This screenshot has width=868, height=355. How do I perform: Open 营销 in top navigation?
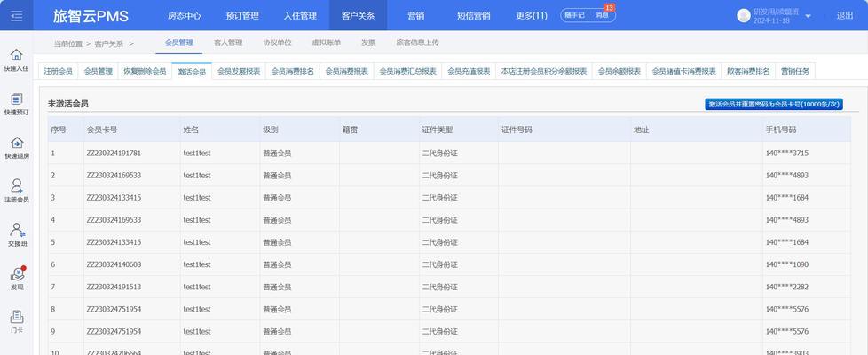[415, 15]
